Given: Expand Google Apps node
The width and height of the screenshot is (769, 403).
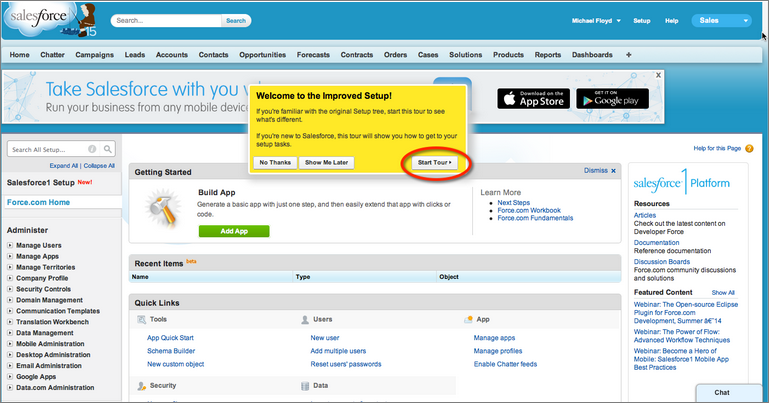Looking at the screenshot, I should click(x=10, y=377).
